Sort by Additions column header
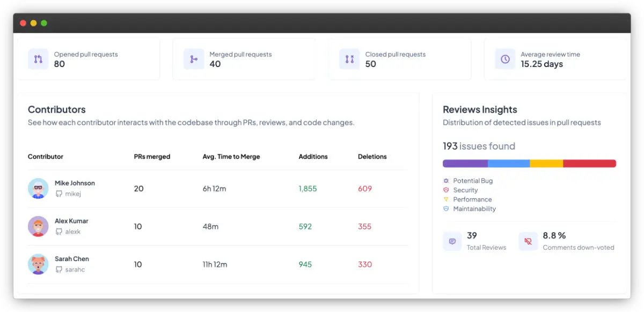The height and width of the screenshot is (312, 644). click(313, 157)
